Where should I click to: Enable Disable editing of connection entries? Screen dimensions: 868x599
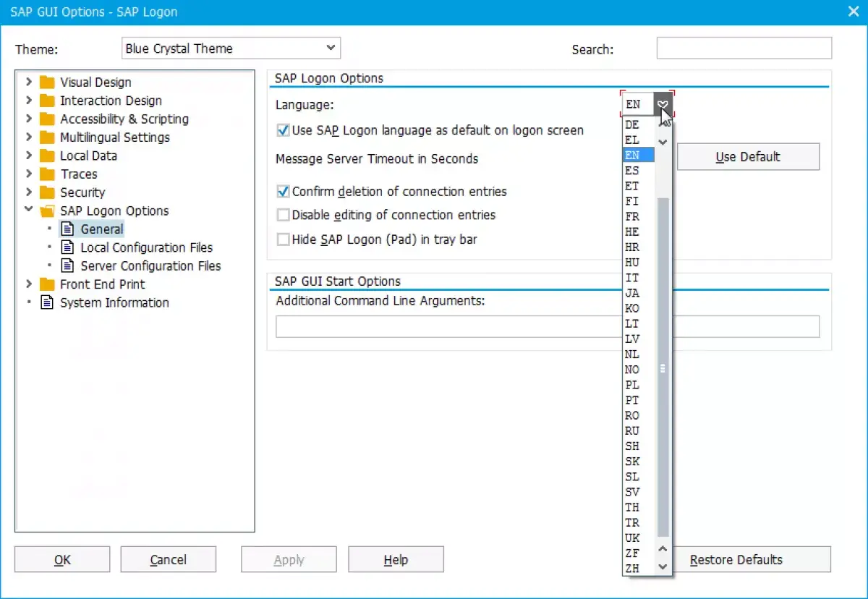284,215
